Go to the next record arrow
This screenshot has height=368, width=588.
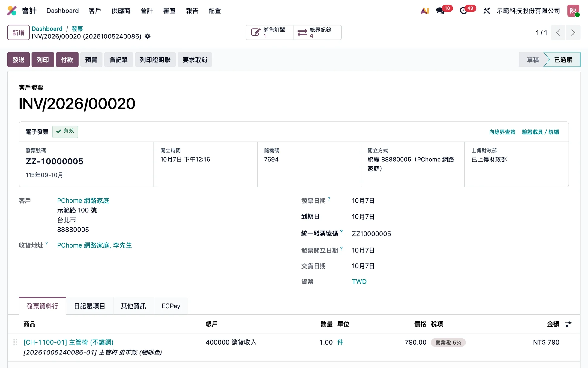point(573,32)
